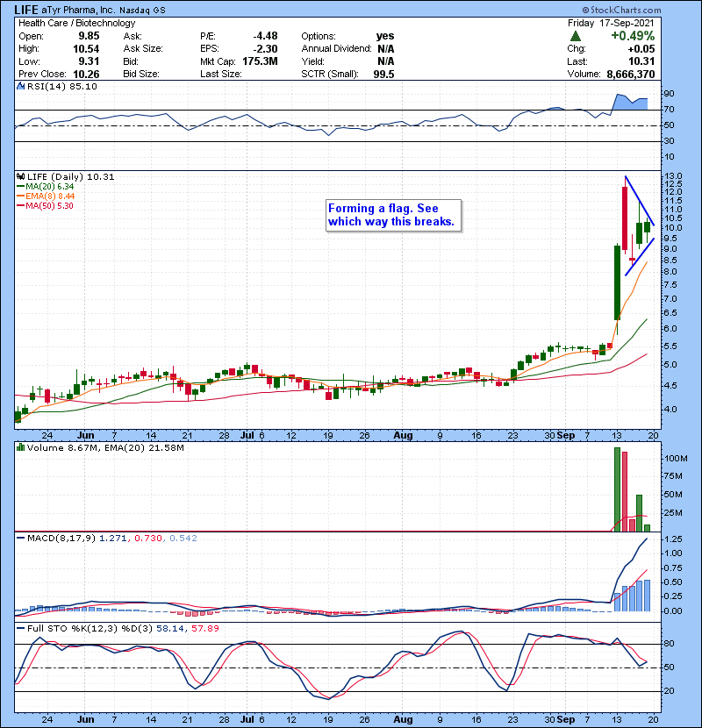Click the Chg value +0.05
The image size is (702, 728).
tap(641, 49)
